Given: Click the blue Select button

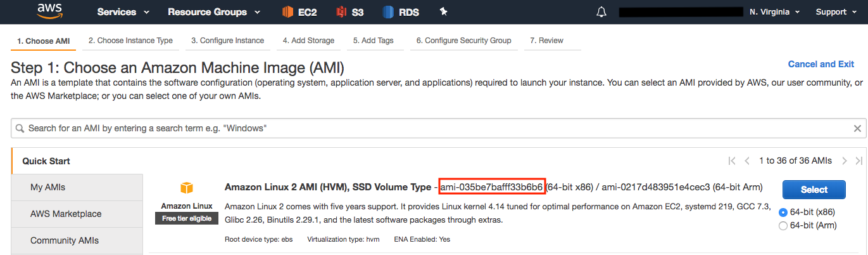Looking at the screenshot, I should 814,189.
